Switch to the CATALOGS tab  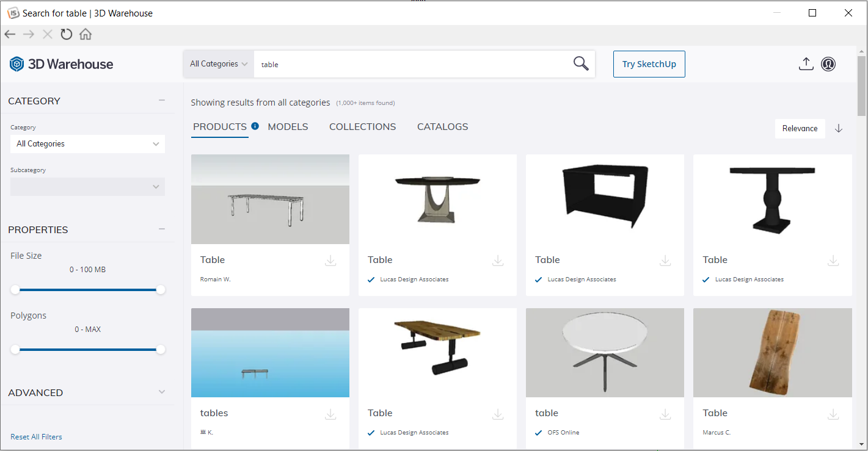click(443, 127)
